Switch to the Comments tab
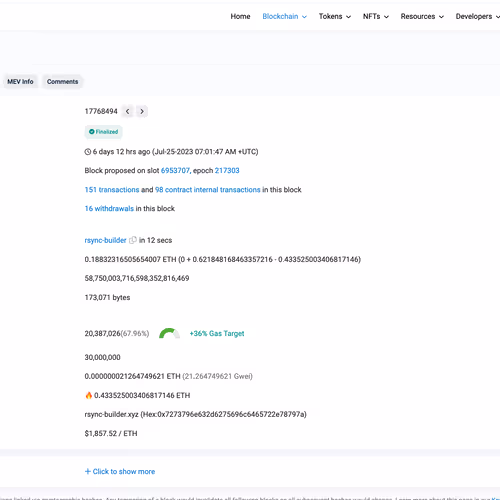The height and width of the screenshot is (500, 500). click(x=62, y=82)
